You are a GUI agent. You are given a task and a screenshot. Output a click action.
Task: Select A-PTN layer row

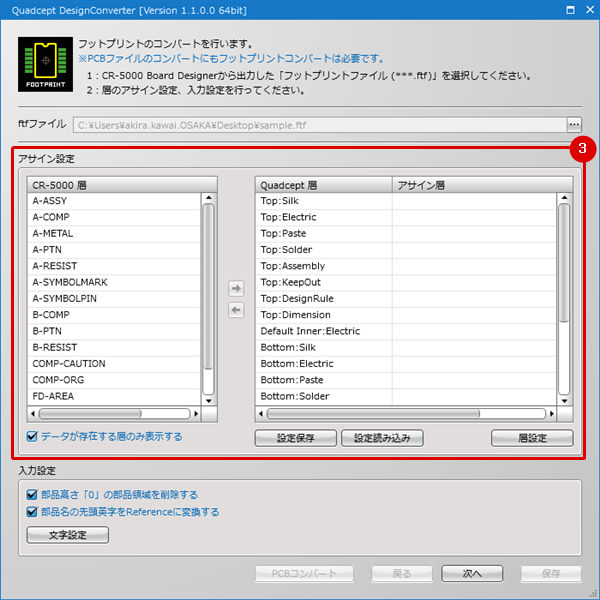pos(114,249)
